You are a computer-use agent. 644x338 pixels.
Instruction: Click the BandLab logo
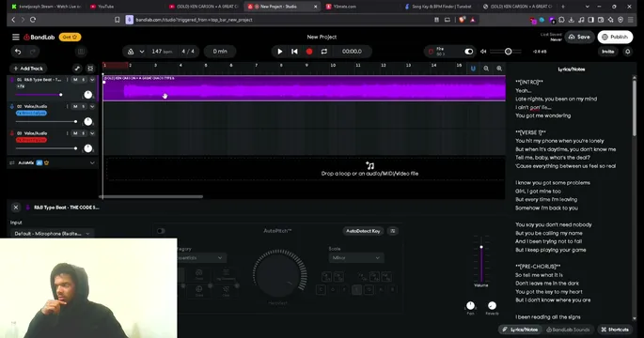[x=39, y=37]
